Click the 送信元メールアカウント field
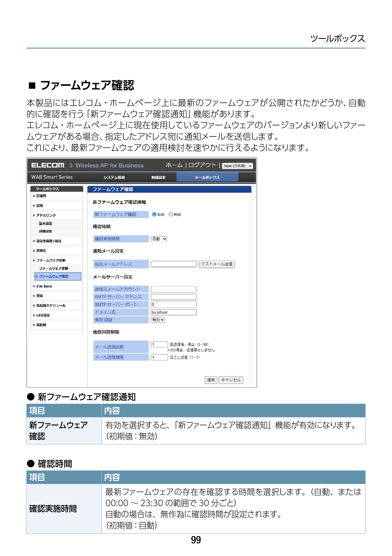392x556 pixels. tap(173, 289)
